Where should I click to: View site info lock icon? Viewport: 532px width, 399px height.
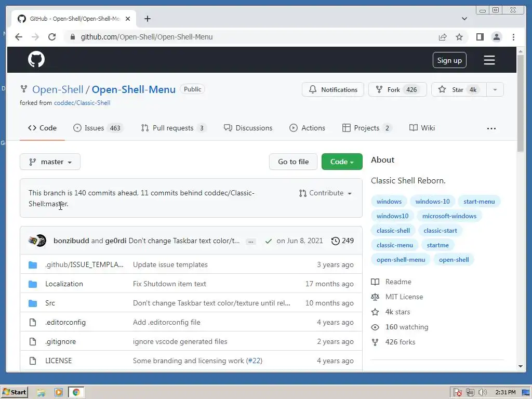72,37
